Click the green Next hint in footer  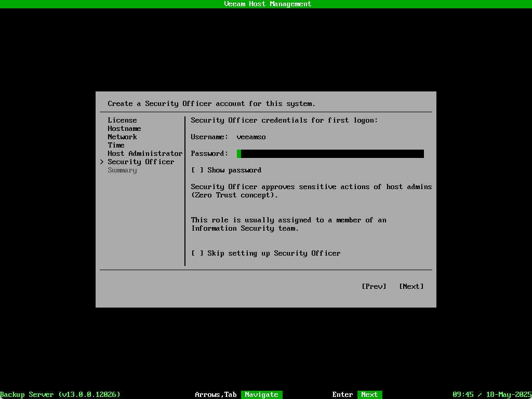click(369, 395)
